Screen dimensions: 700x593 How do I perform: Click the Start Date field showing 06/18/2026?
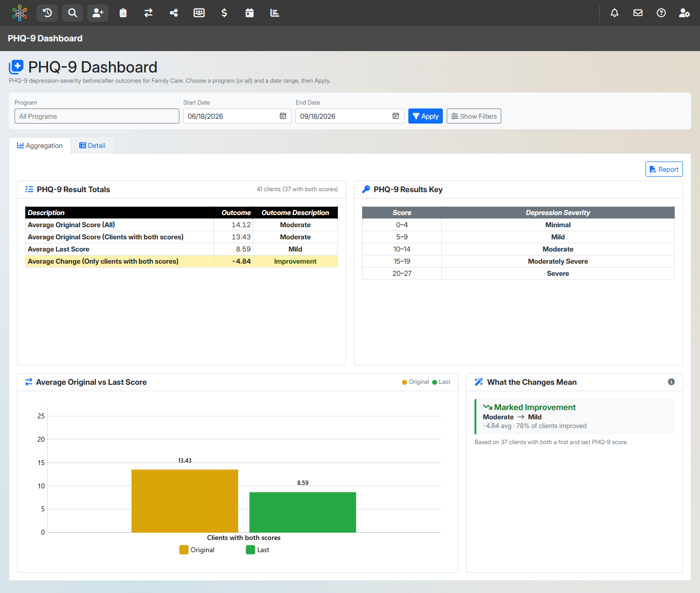pos(237,116)
